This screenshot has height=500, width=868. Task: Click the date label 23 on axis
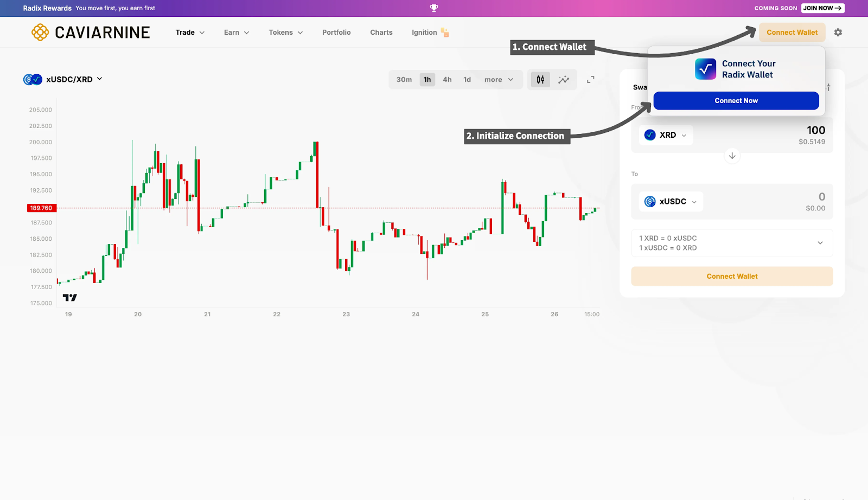(346, 315)
